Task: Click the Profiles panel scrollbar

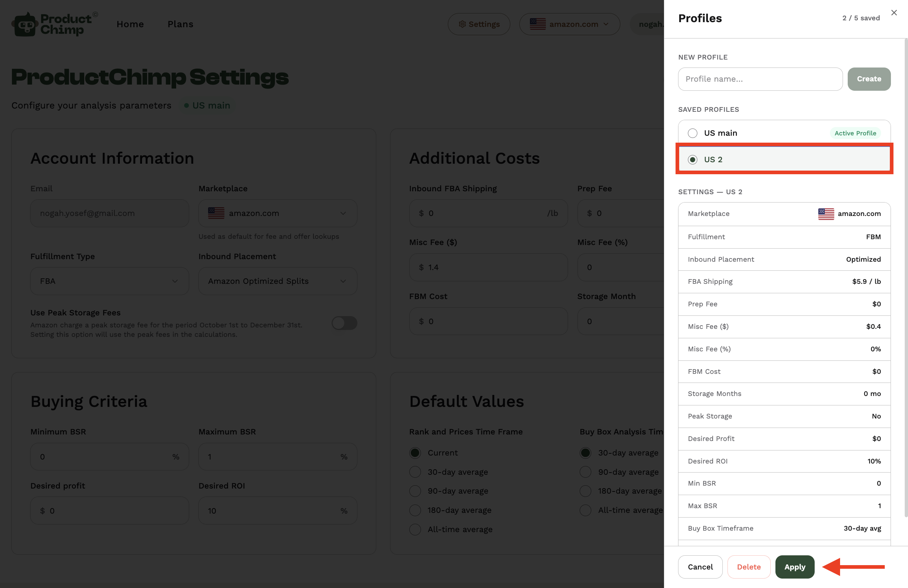Action: coord(906,278)
